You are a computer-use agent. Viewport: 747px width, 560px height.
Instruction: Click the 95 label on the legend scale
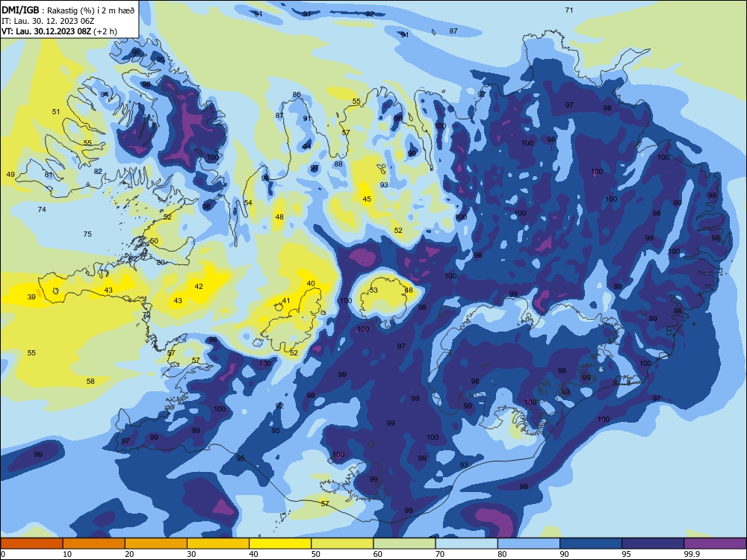click(626, 554)
